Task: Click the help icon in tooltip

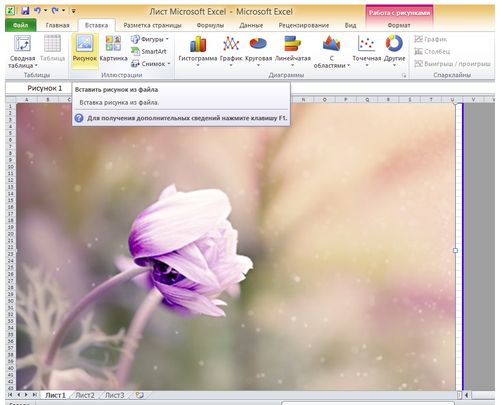Action: tap(79, 118)
